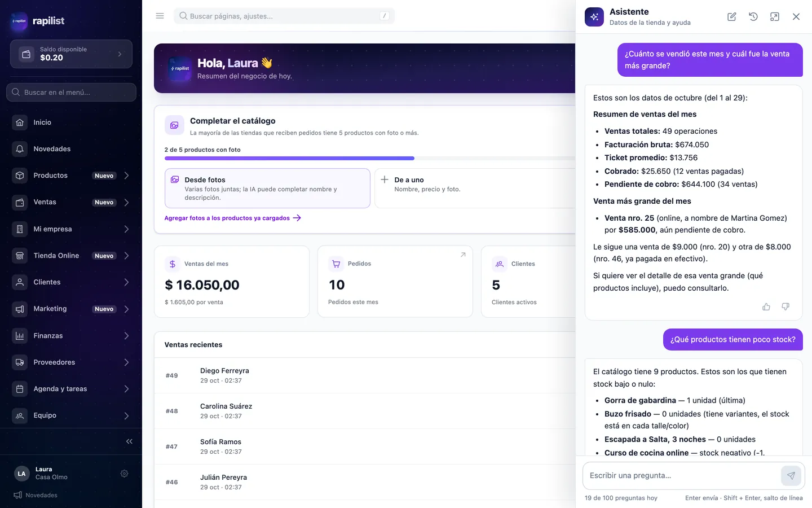Open the Novedades menu item under Inicio

[71, 149]
